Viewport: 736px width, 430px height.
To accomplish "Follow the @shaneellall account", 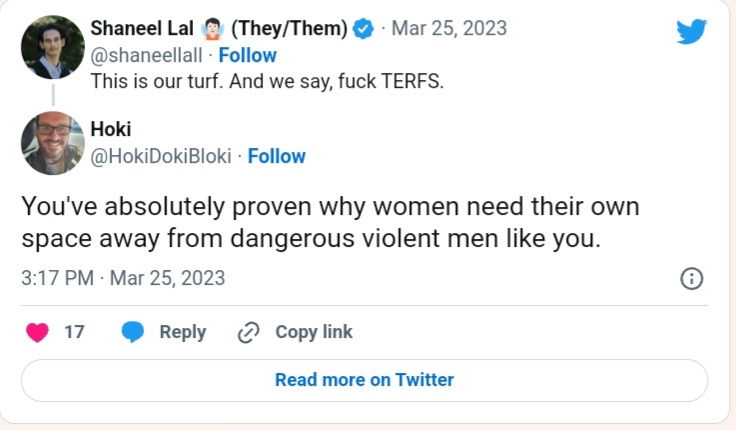I will [x=247, y=55].
